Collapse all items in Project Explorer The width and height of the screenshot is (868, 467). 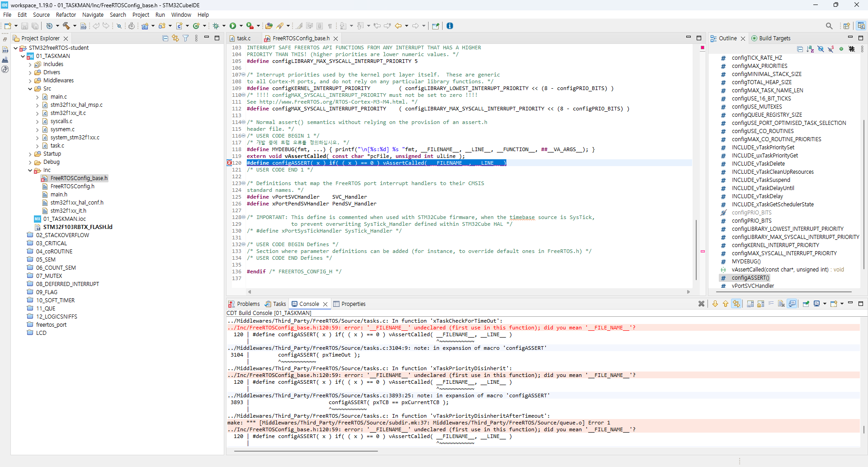click(165, 38)
